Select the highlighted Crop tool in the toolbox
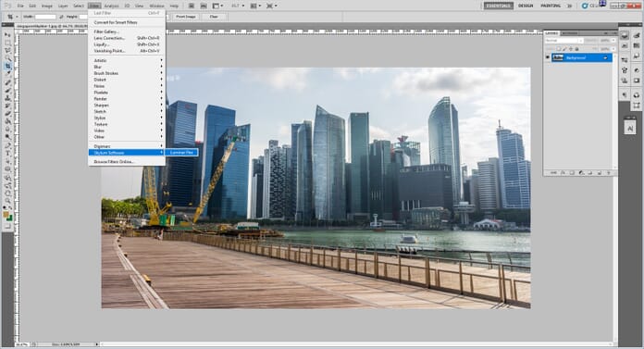The height and width of the screenshot is (349, 644). coord(7,66)
